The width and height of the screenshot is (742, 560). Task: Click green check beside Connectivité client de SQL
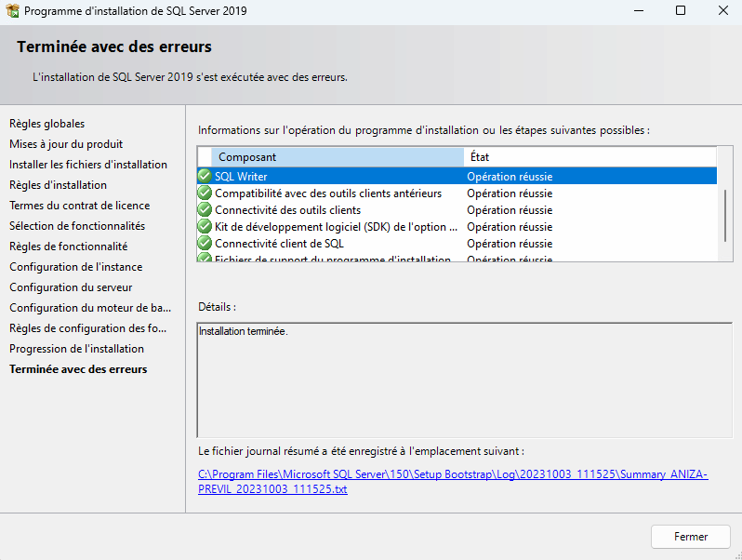(205, 243)
